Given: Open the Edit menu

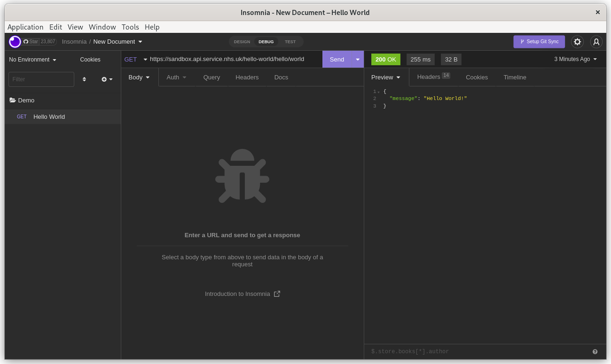Looking at the screenshot, I should coord(56,27).
